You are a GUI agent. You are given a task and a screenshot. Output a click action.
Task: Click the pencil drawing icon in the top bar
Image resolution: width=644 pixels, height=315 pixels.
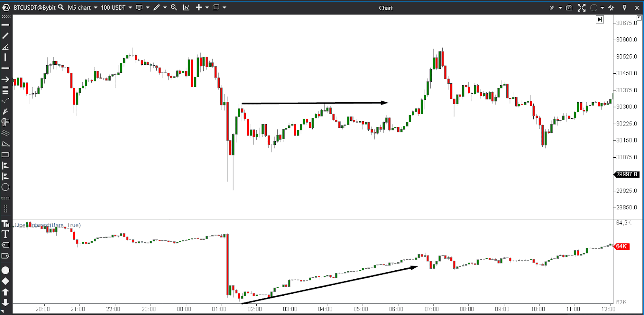point(157,7)
